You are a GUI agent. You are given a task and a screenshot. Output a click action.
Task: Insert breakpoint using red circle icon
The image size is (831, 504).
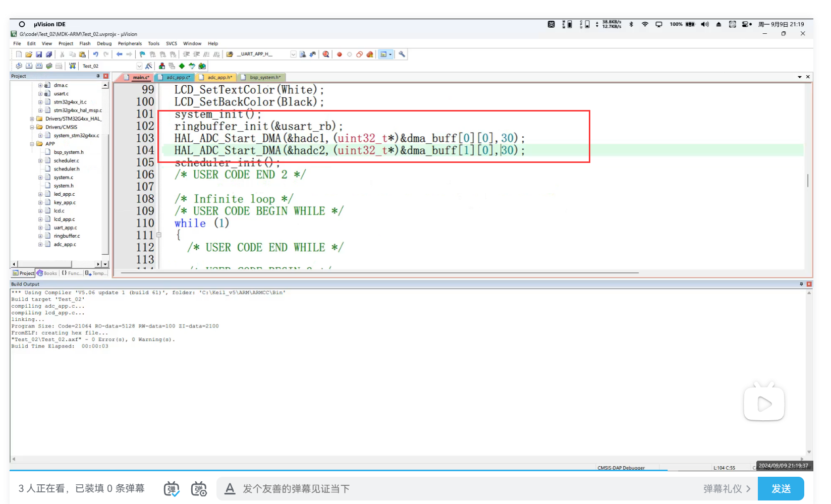[340, 54]
